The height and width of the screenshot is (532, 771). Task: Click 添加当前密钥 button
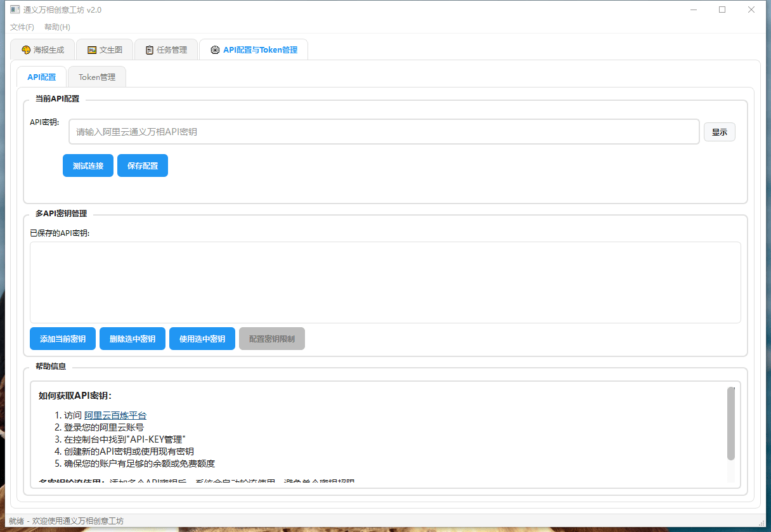point(63,339)
